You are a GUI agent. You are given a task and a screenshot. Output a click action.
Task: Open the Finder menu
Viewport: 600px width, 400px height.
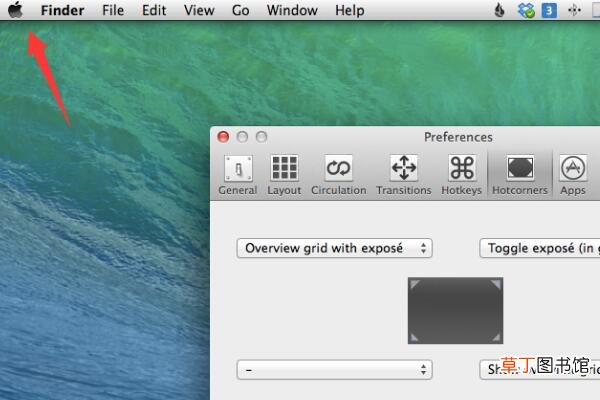click(62, 10)
